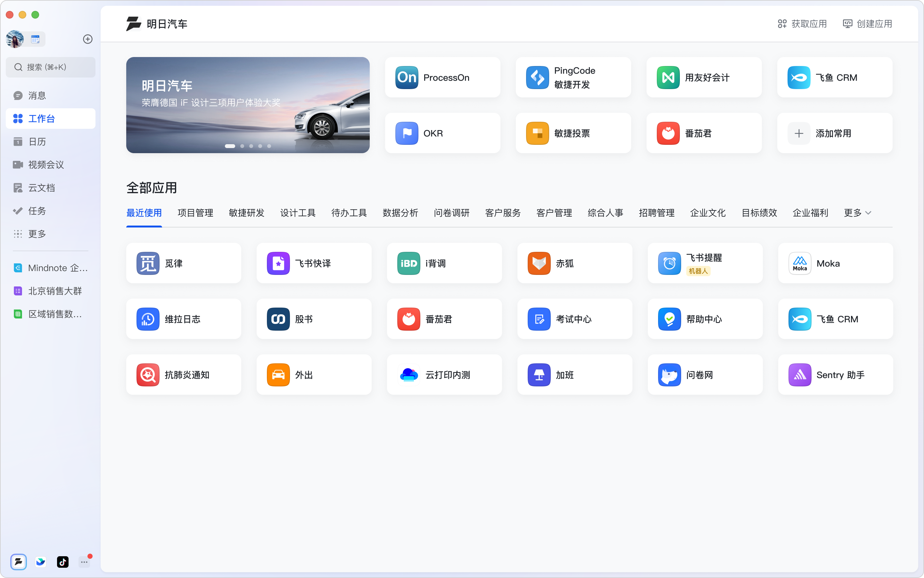Open 抗肺炎通知 app

[x=184, y=375]
